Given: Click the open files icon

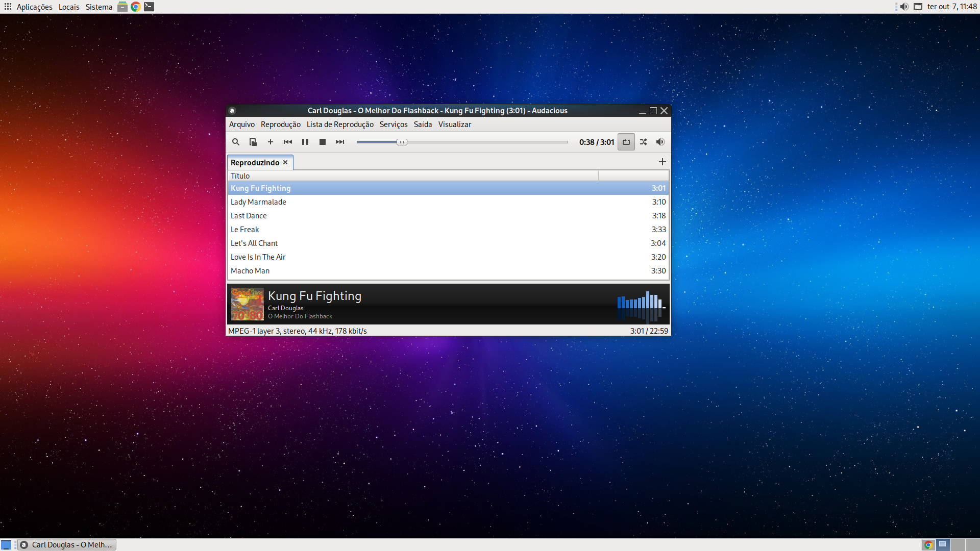Looking at the screenshot, I should pyautogui.click(x=253, y=142).
